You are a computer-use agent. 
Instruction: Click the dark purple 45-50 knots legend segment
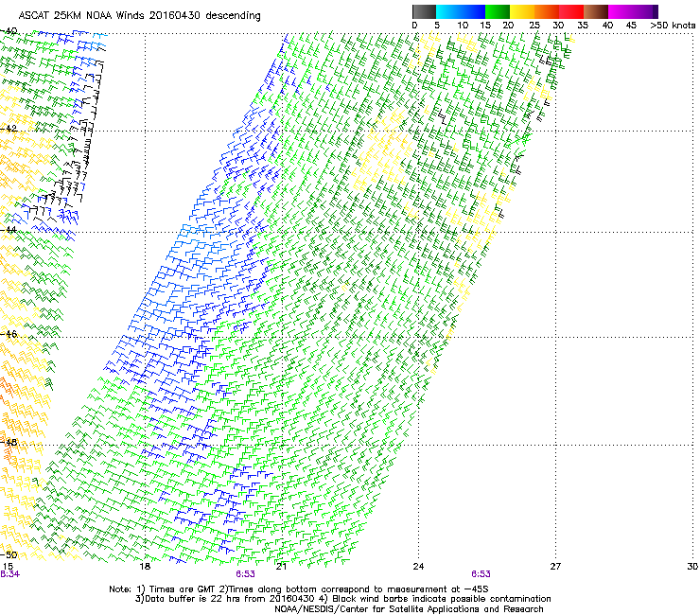click(x=645, y=11)
